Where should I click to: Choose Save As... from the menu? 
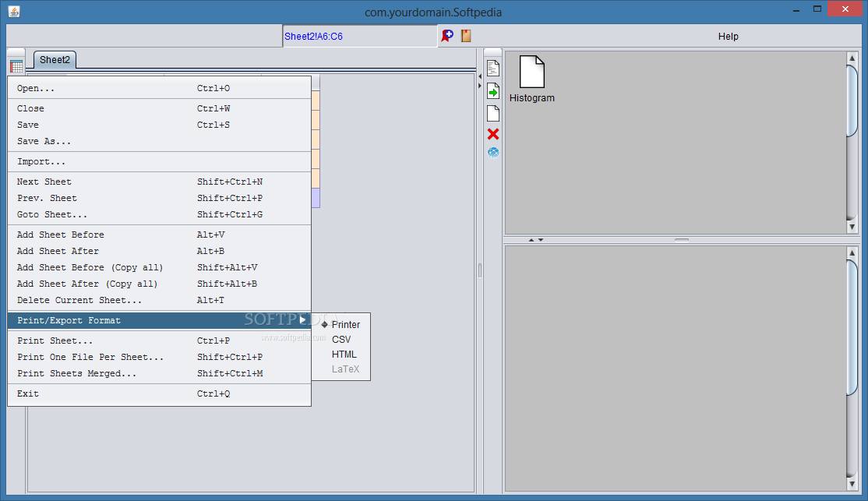160,141
